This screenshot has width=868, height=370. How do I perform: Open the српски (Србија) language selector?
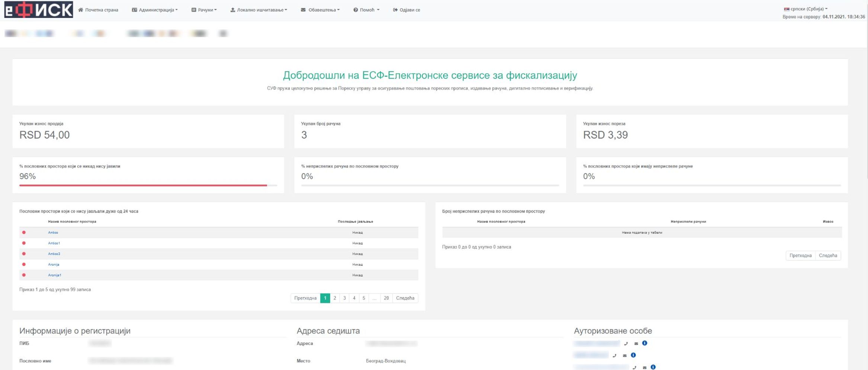[806, 9]
